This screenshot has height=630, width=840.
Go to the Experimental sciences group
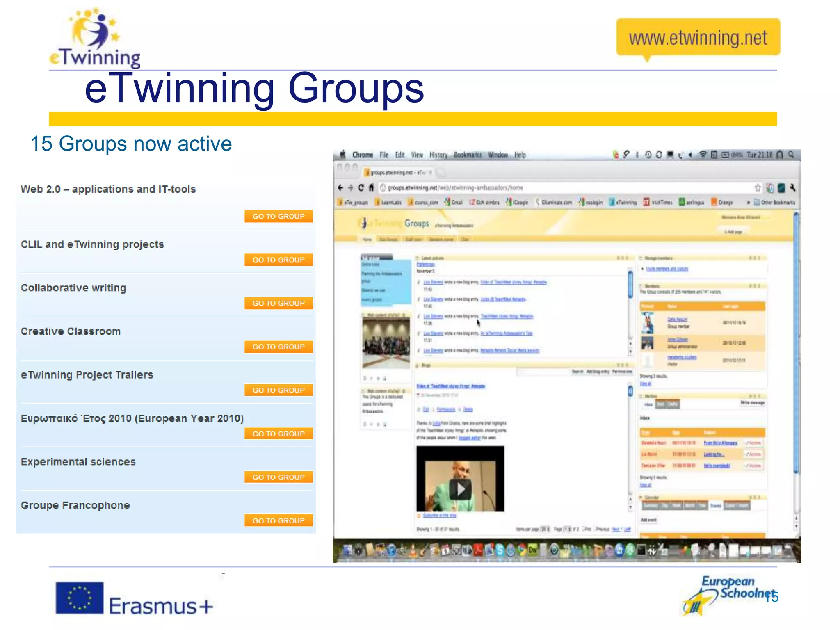[x=278, y=477]
